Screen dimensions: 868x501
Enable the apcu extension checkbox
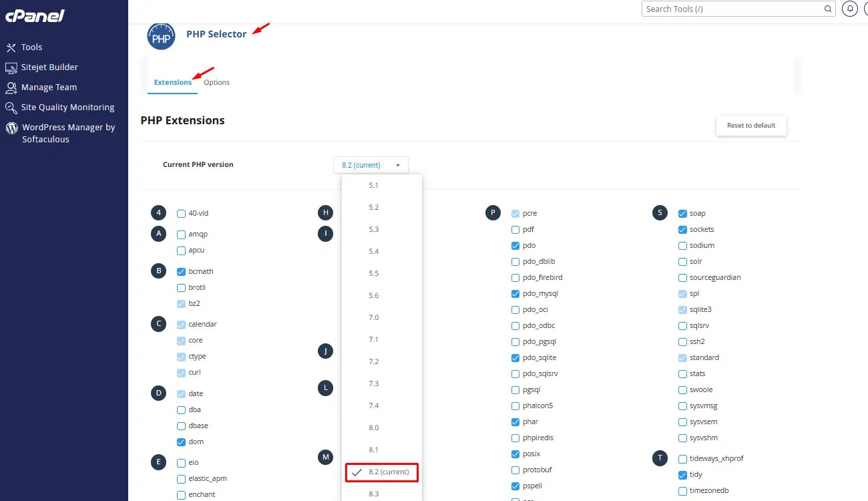tap(181, 251)
